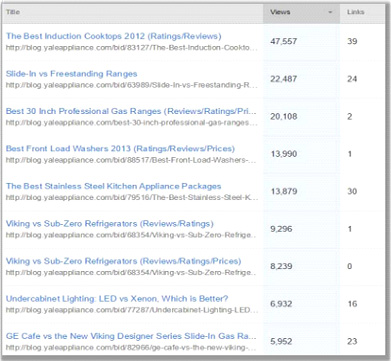Open Best 30 Inch Professional Gas Ranges post
This screenshot has width=391, height=361.
pos(131,111)
